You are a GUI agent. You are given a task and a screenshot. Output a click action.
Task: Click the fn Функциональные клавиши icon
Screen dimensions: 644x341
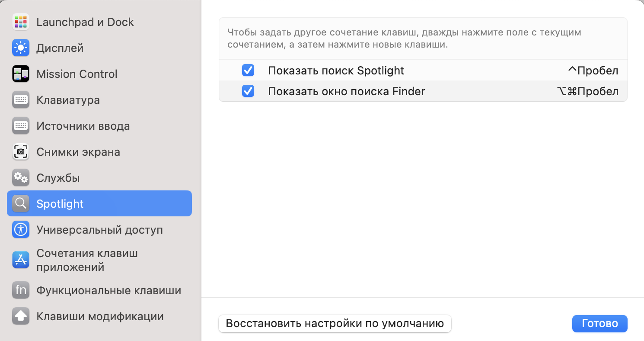coord(21,290)
